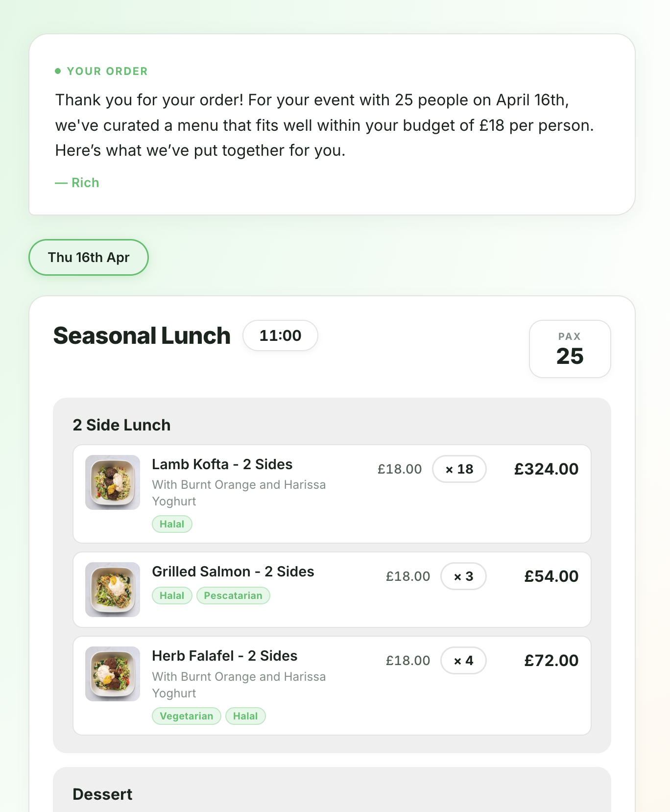Screen dimensions: 670x812
Task: Click the Herb Falafel dish thumbnail
Action: click(x=113, y=674)
